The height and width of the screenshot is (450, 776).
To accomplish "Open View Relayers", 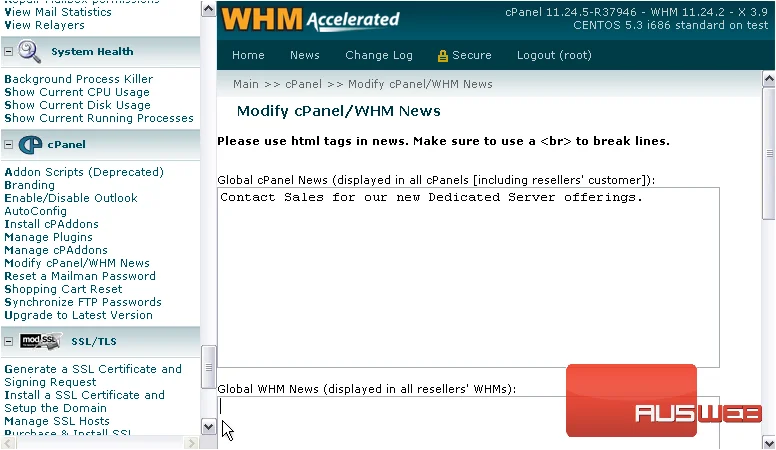I will (44, 25).
